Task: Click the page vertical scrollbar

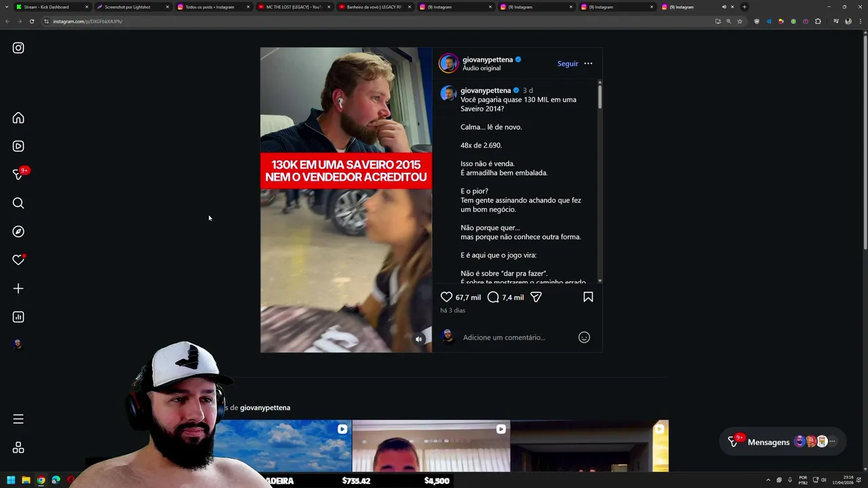Action: pos(865,142)
